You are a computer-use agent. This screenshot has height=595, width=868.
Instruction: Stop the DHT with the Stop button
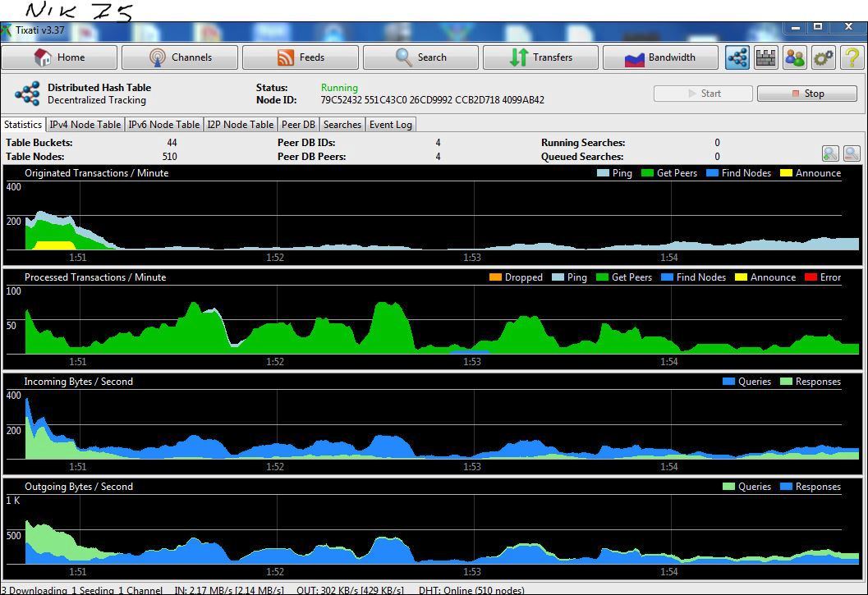click(x=807, y=94)
